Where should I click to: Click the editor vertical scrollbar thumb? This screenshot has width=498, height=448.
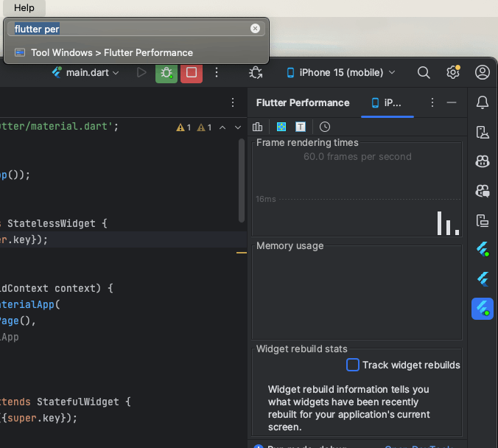[242, 181]
